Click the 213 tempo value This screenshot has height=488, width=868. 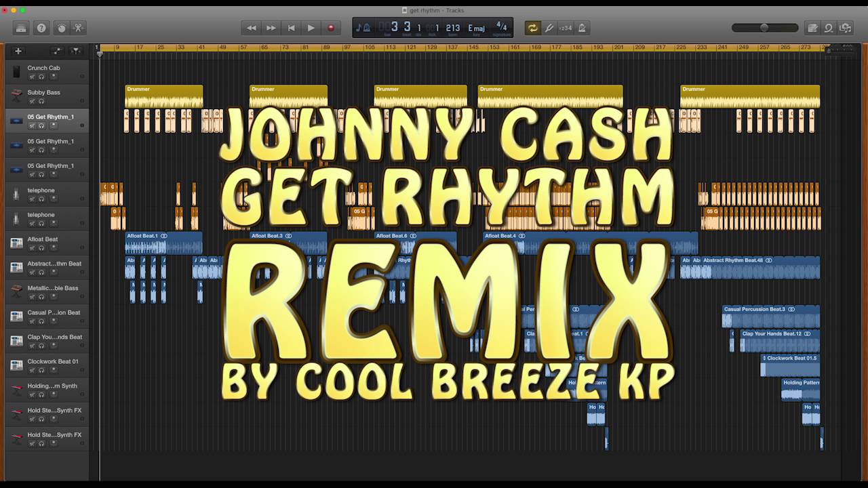coord(453,28)
